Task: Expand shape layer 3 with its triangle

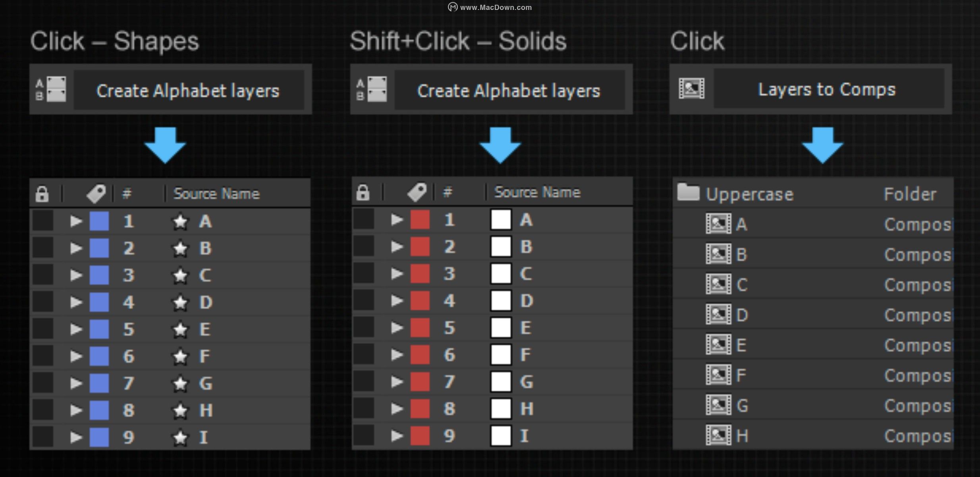Action: point(75,275)
